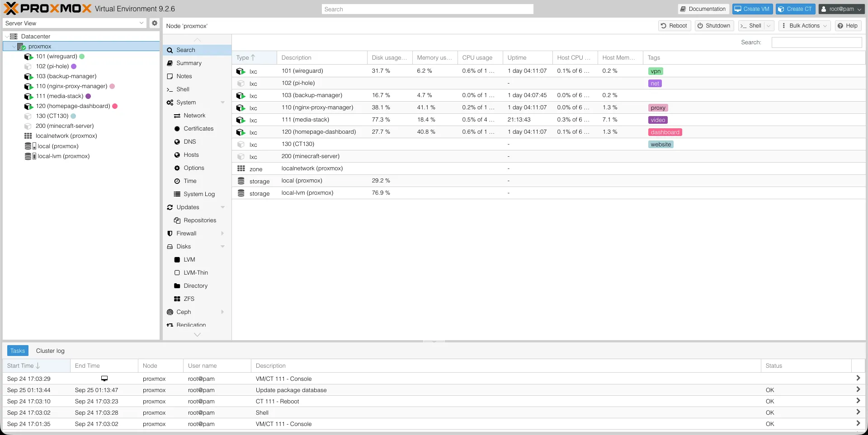Open the root@pam user menu

tap(841, 9)
